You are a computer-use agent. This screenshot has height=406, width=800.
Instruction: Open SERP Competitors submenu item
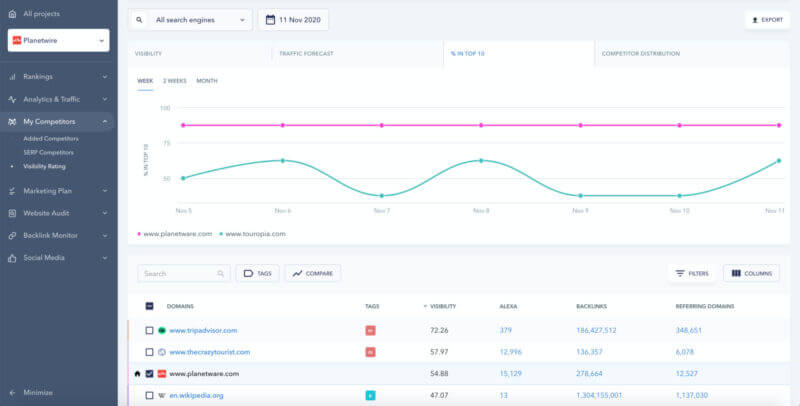48,153
